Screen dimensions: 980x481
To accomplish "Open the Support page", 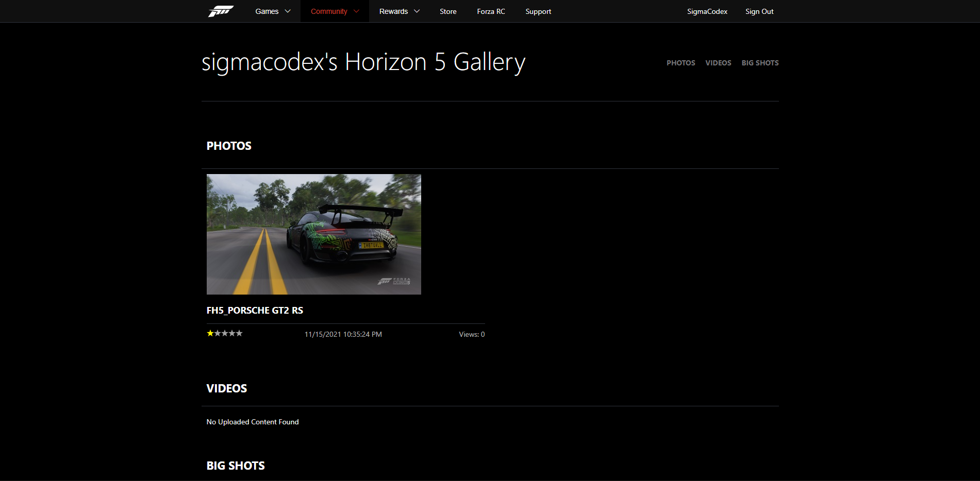I will point(538,11).
